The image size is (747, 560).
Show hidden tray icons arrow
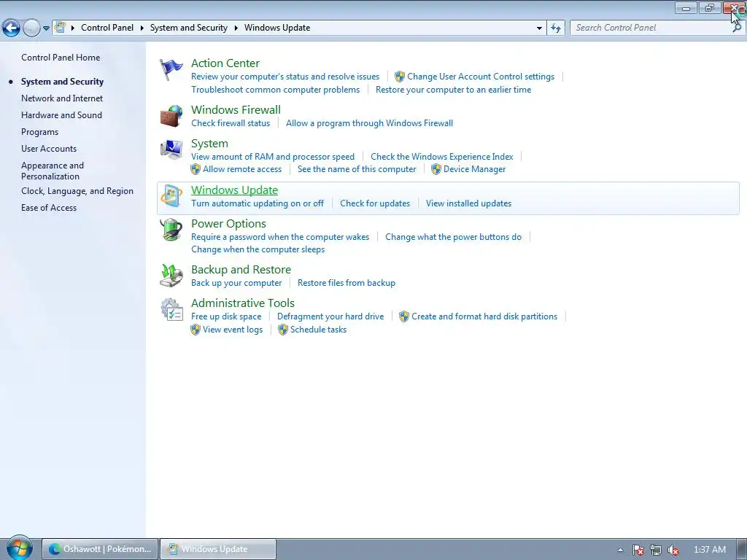pos(620,550)
